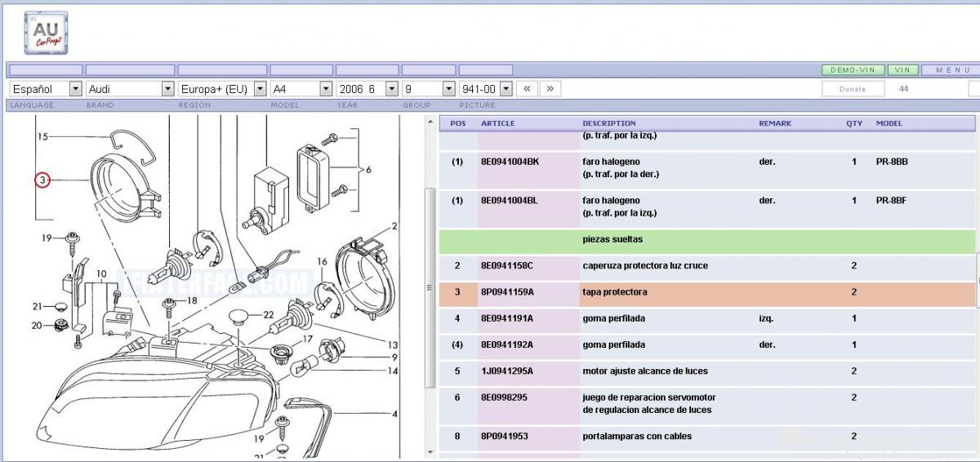Viewport: 980px width, 462px height.
Task: Go to previous picture with « button
Action: pyautogui.click(x=528, y=88)
